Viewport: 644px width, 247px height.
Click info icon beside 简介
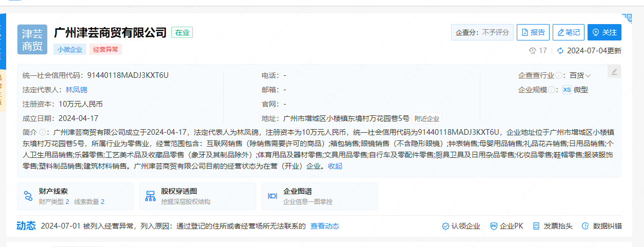(43, 132)
